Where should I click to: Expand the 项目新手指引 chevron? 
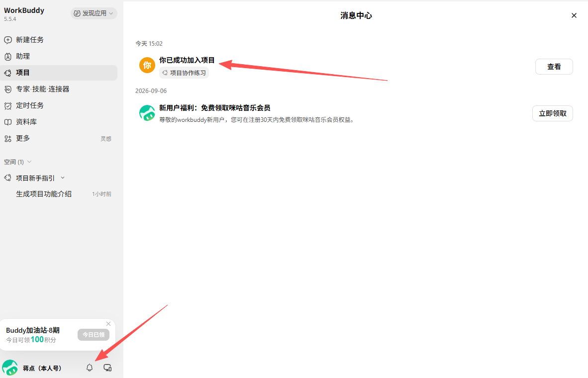click(x=63, y=178)
